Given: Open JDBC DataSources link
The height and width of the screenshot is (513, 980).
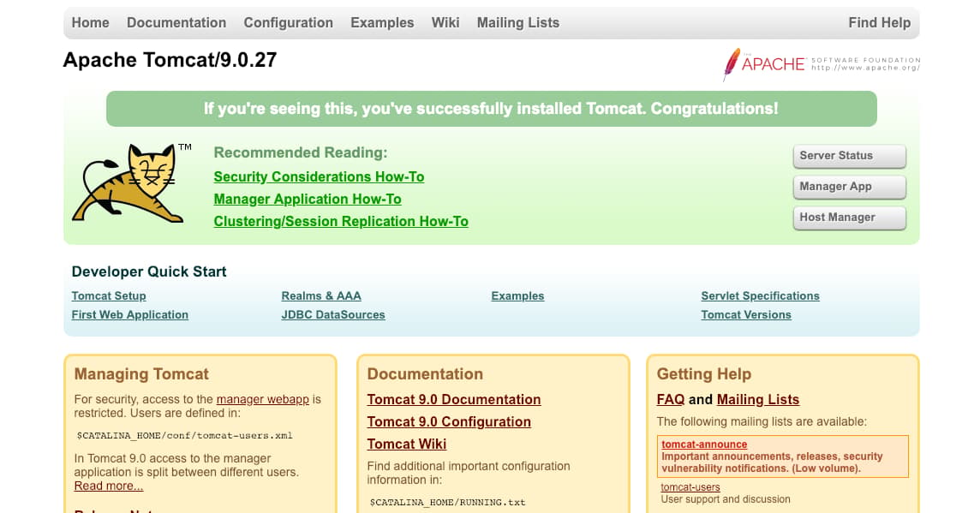Looking at the screenshot, I should 333,314.
